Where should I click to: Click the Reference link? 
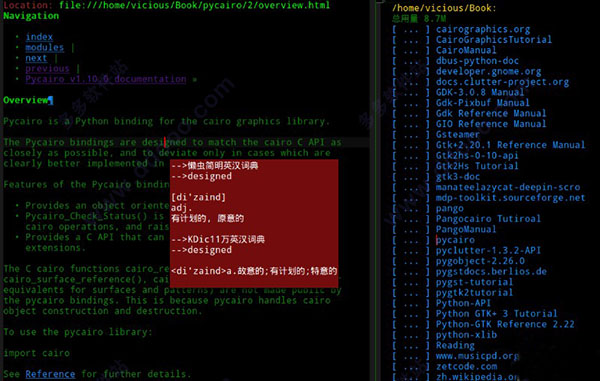point(50,374)
